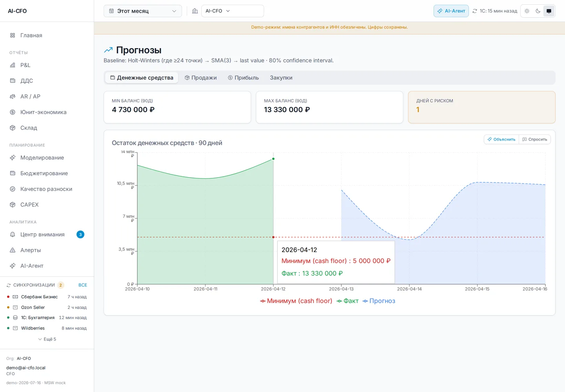
Task: Click the Wildberries sync row
Action: tap(47, 328)
